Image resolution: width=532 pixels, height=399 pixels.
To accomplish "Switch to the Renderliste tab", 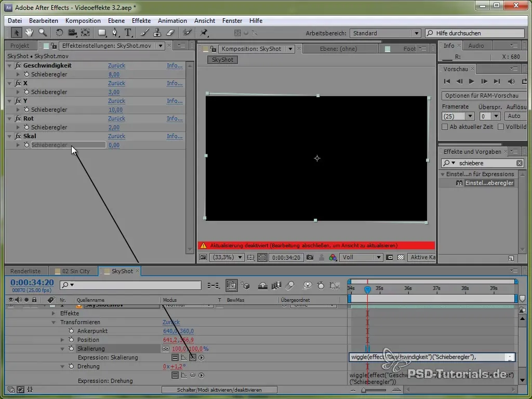I will coord(25,271).
